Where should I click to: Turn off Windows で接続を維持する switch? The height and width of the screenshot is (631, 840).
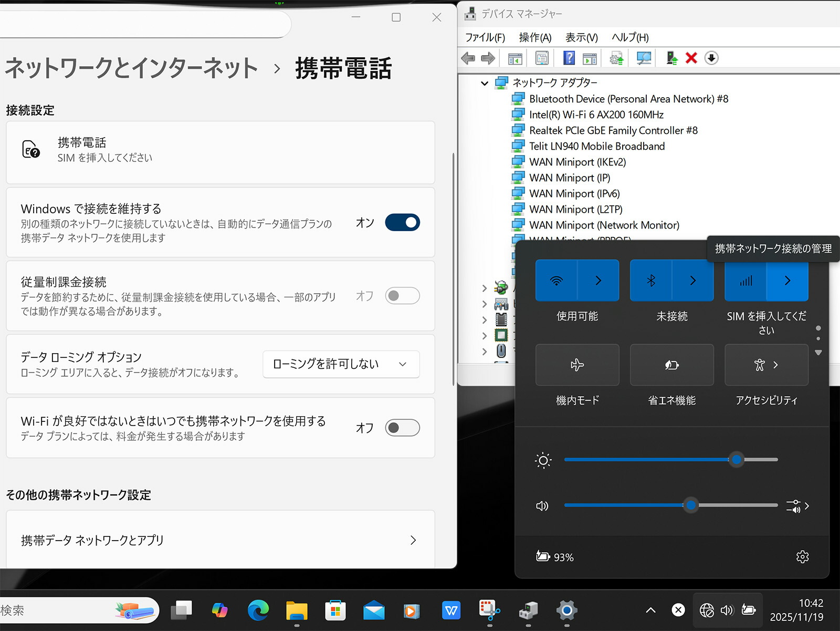pos(401,222)
